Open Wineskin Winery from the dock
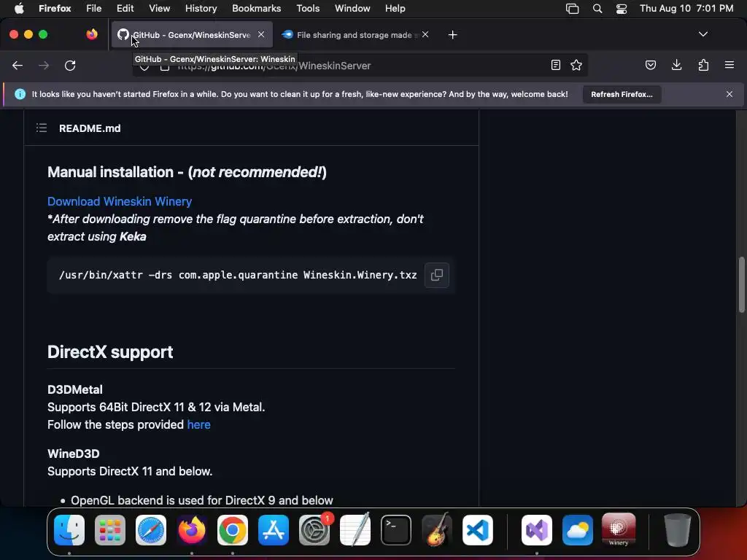This screenshot has width=747, height=560. pyautogui.click(x=619, y=530)
